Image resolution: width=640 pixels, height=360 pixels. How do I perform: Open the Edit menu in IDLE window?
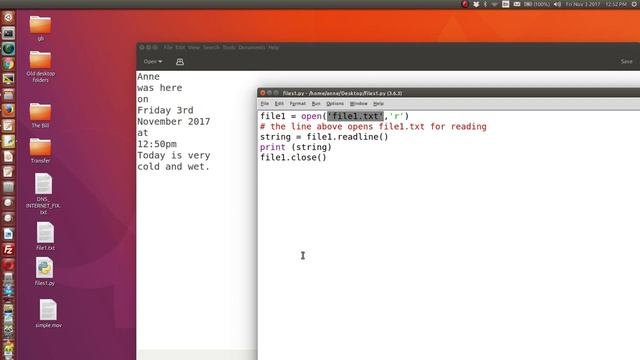pos(279,104)
